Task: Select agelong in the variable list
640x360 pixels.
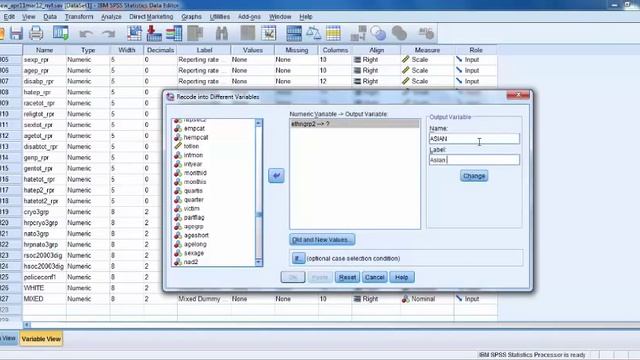Action: tap(195, 244)
